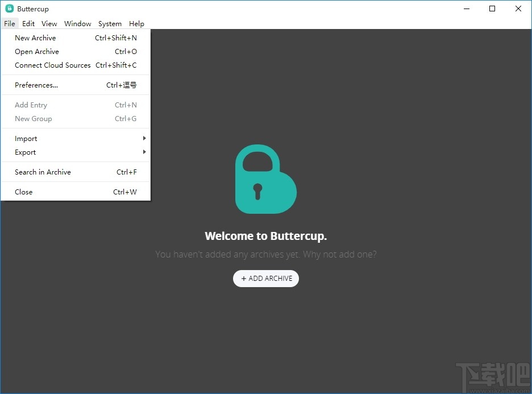Choose Search in Archive
The image size is (532, 394).
(76, 172)
